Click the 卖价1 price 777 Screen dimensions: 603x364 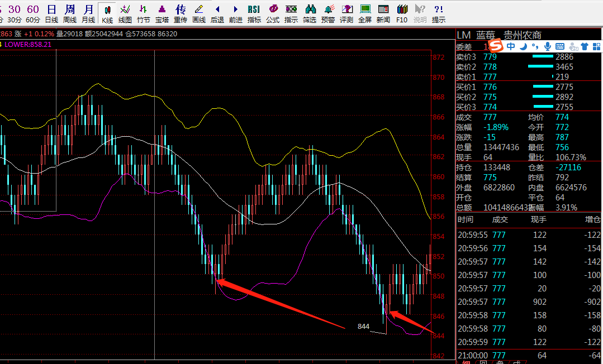pos(490,77)
